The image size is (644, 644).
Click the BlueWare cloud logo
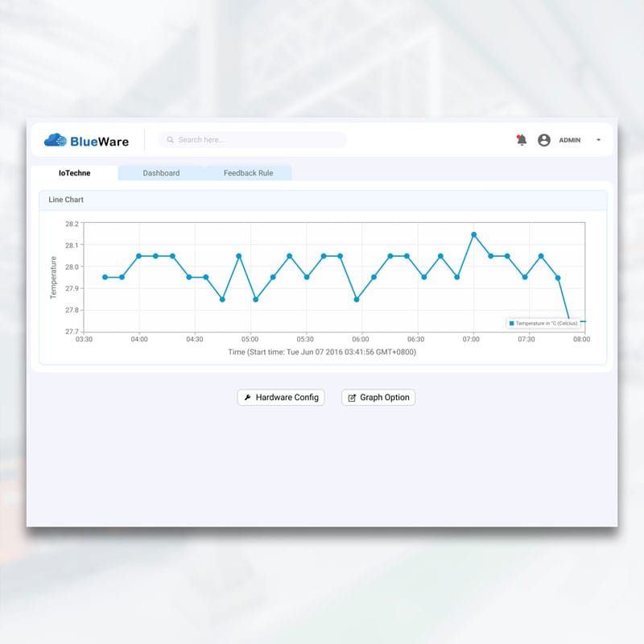tap(56, 140)
